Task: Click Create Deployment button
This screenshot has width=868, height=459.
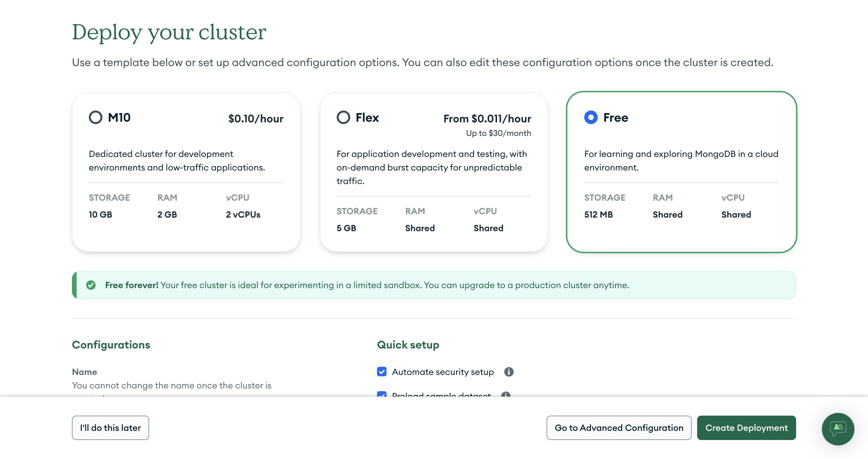Action: (x=746, y=428)
